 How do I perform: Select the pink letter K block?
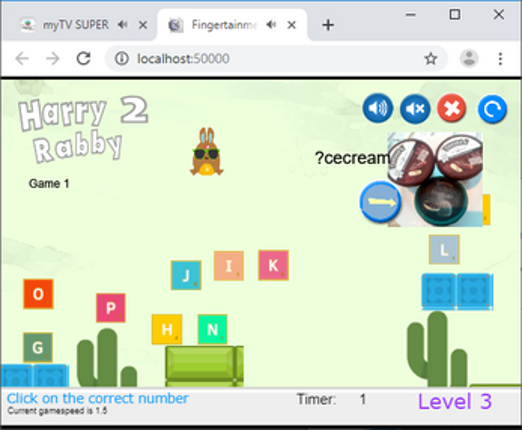(273, 265)
